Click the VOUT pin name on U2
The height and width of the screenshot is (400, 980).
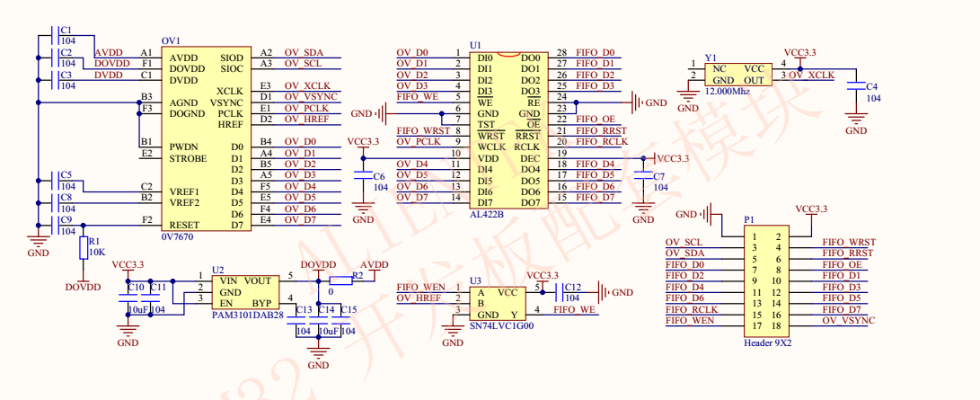pos(258,280)
